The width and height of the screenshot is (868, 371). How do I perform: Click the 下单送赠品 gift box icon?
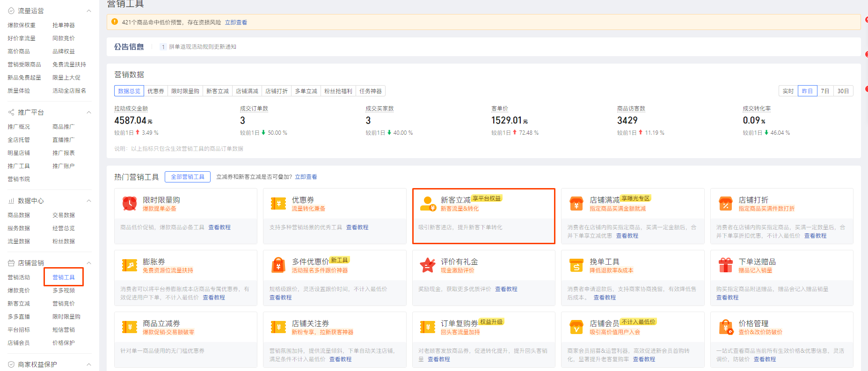click(x=725, y=265)
